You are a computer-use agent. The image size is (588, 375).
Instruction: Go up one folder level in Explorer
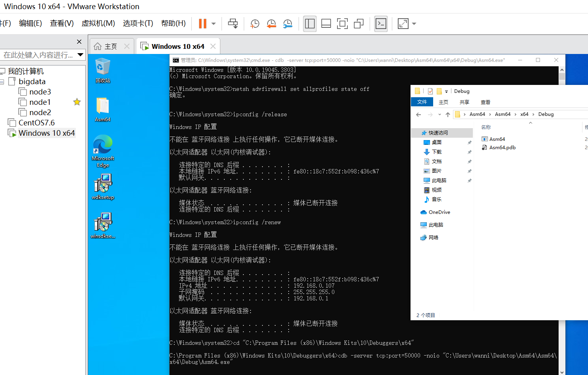click(x=448, y=114)
